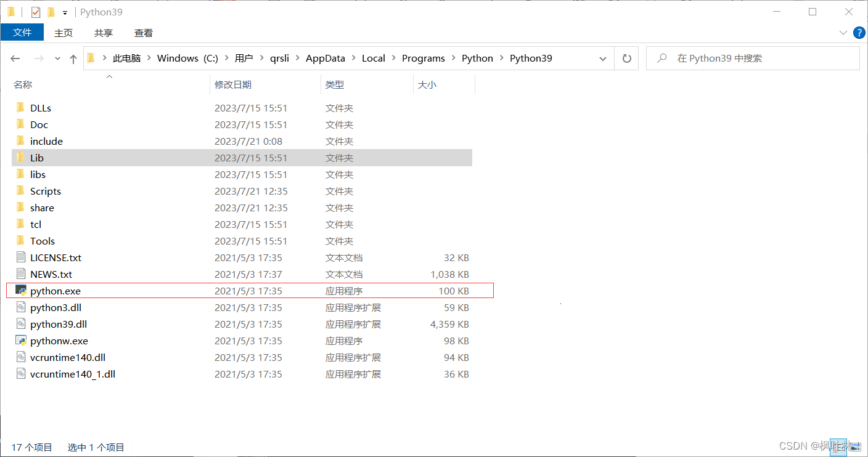Switch to the 查看 ribbon tab
The width and height of the screenshot is (868, 457).
(x=144, y=33)
